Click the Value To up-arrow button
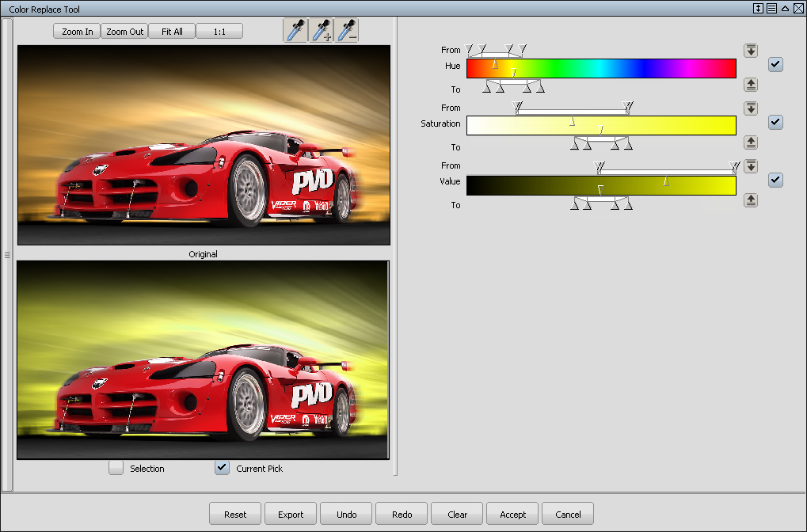The height and width of the screenshot is (532, 807). coord(751,199)
